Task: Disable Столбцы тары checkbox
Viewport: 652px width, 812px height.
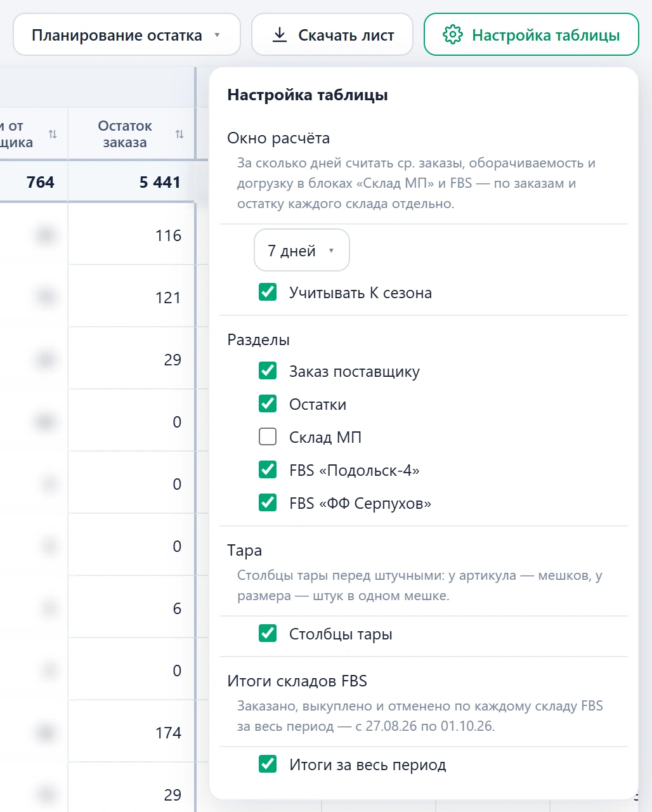Action: coord(268,634)
